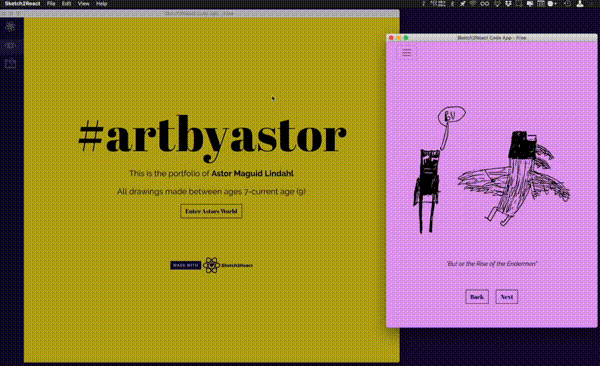Click the caption 'Rise of the Endermen'
Screen dimensions: 600x366
507,264
